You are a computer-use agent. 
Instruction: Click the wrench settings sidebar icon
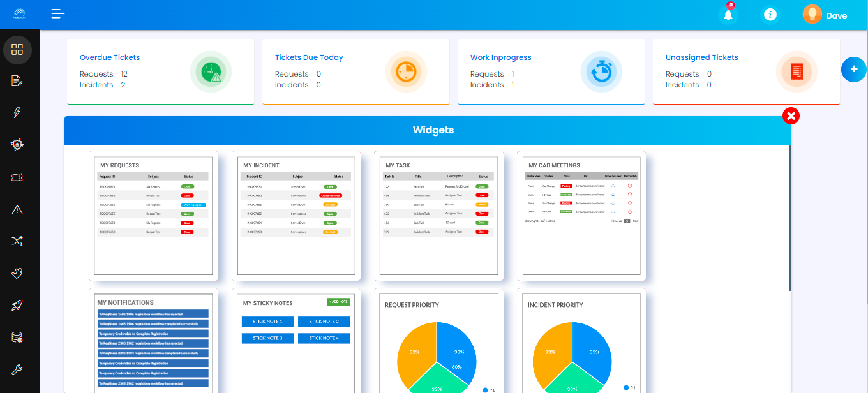pos(17,369)
